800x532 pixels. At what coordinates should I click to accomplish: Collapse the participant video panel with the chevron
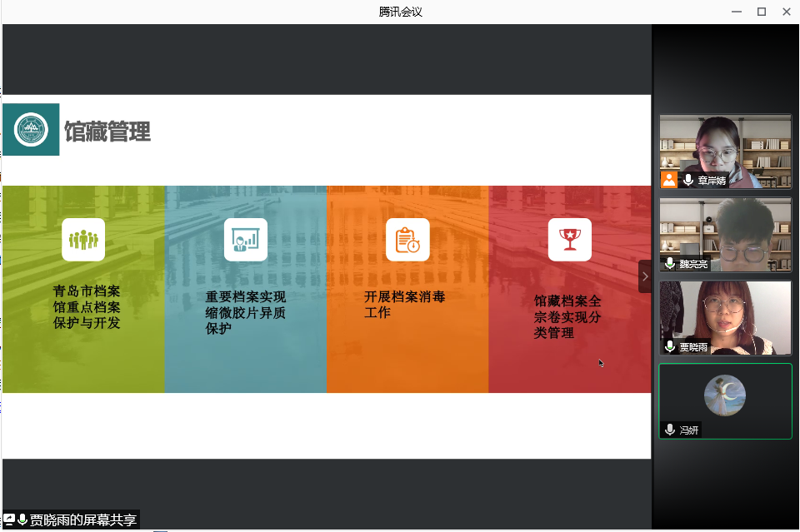point(644,276)
